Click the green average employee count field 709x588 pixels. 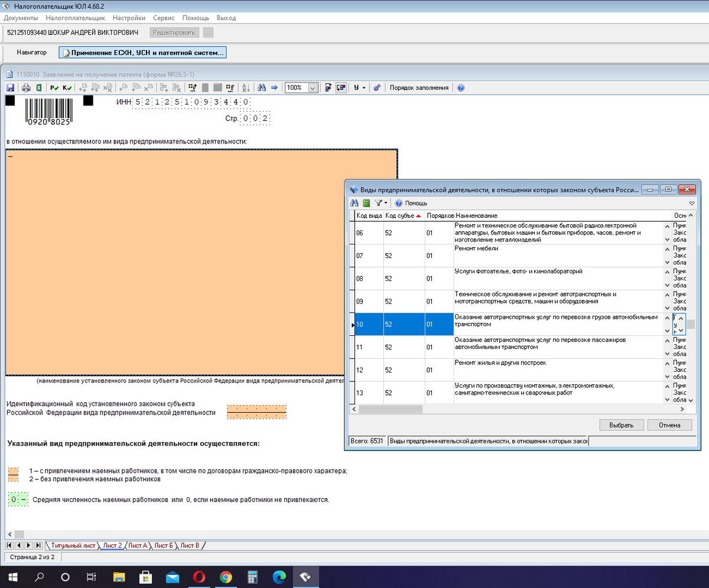18,500
